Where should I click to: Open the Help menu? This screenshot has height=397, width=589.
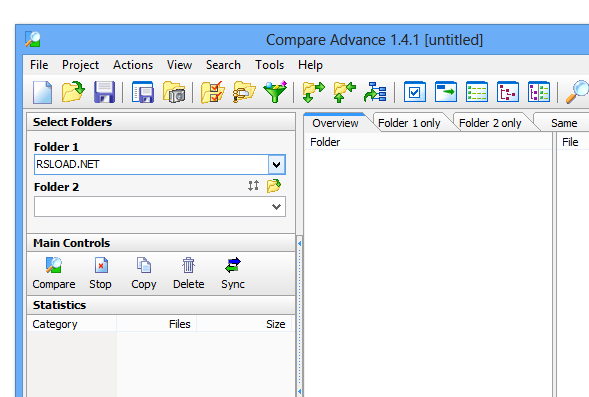[310, 65]
